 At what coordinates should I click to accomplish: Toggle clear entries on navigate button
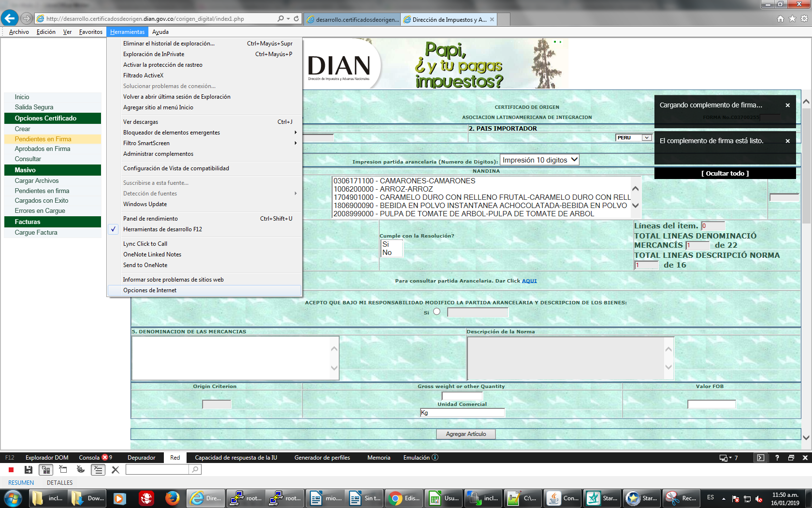click(x=98, y=469)
